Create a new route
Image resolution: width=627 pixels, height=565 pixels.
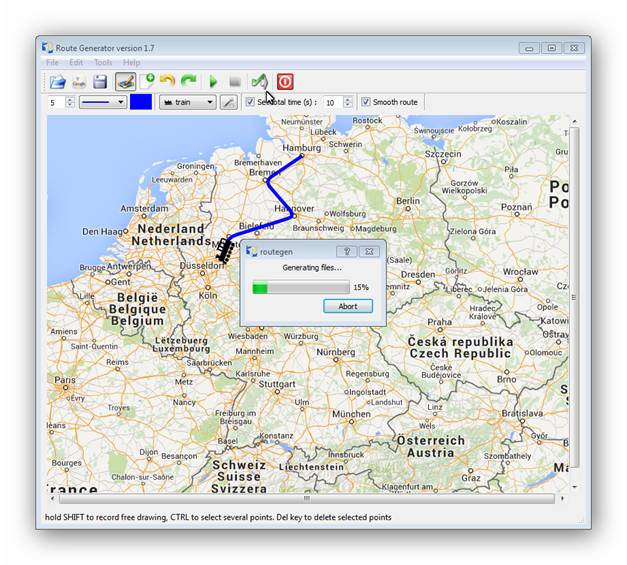click(148, 81)
